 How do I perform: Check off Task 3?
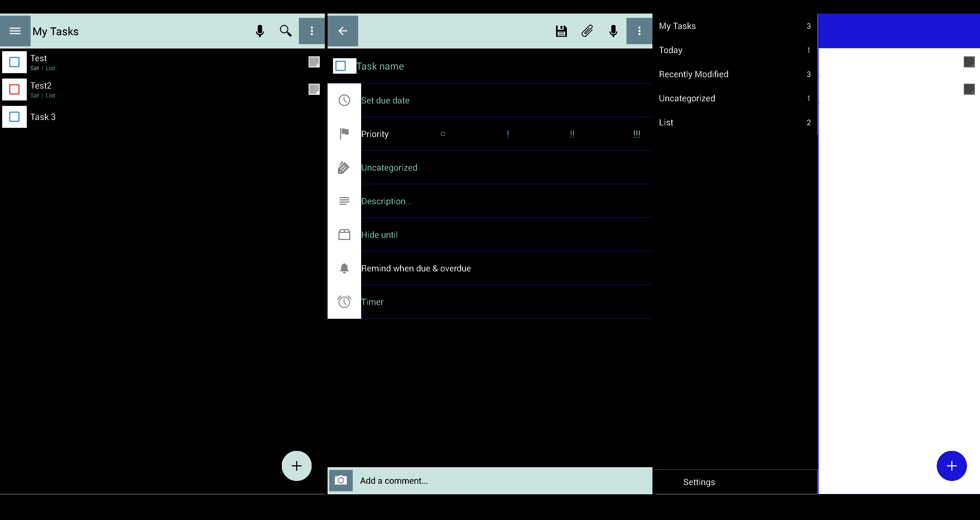pyautogui.click(x=14, y=117)
